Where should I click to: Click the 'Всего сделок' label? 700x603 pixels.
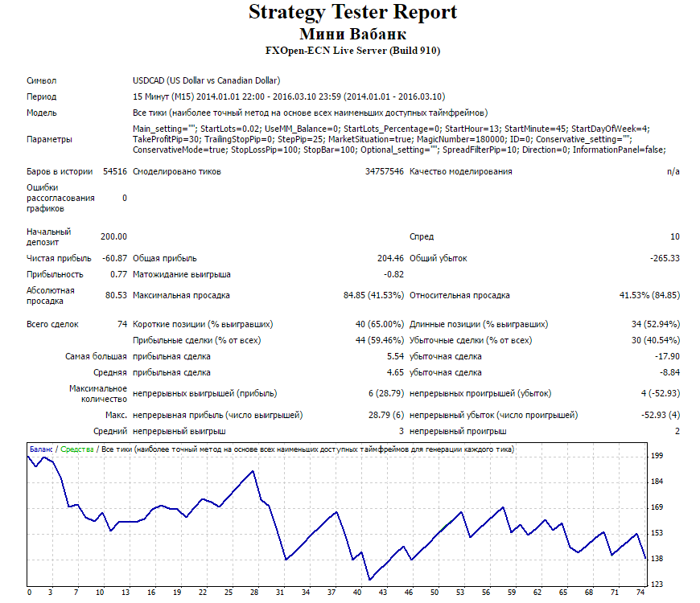pyautogui.click(x=52, y=324)
